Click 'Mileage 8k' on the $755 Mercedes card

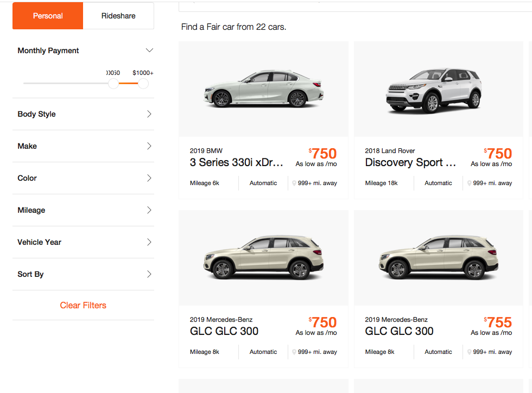(x=379, y=352)
